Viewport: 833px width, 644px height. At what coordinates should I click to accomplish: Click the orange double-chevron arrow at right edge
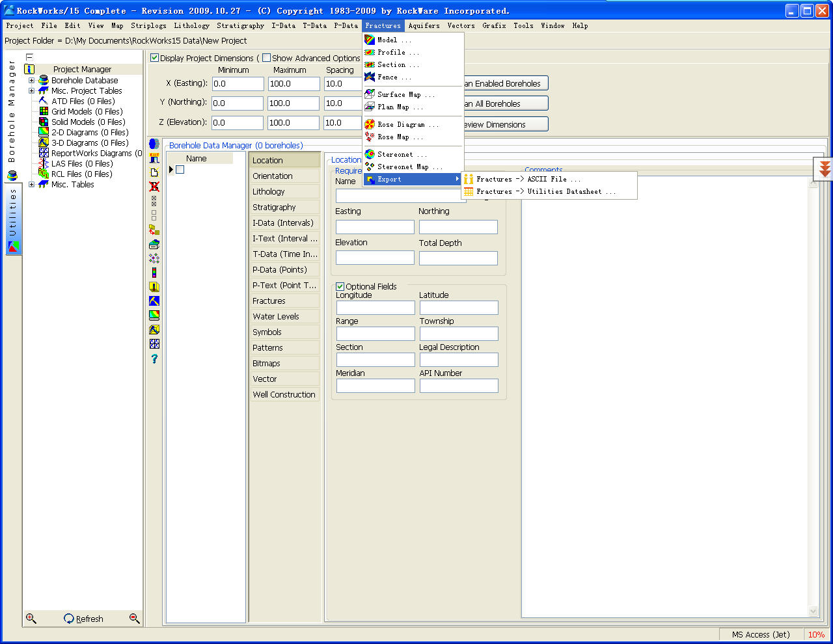[x=825, y=169]
